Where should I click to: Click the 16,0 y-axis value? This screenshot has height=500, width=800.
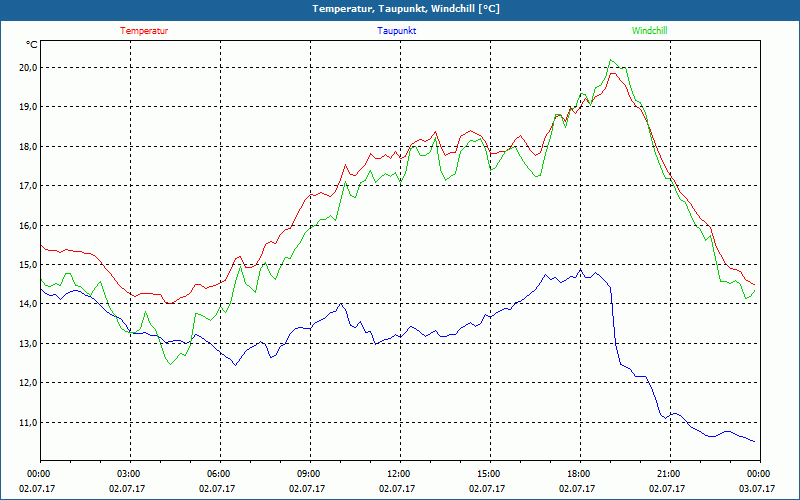(x=29, y=226)
